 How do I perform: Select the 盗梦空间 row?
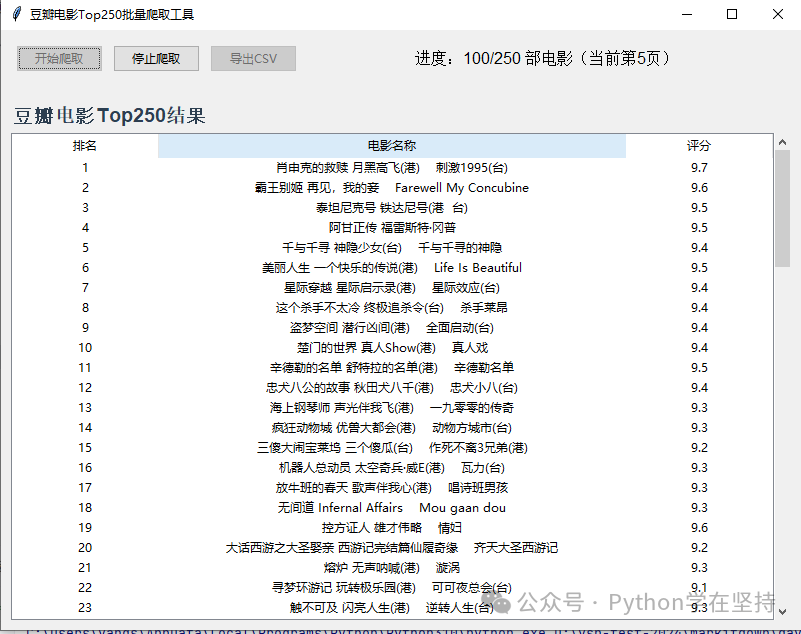392,327
